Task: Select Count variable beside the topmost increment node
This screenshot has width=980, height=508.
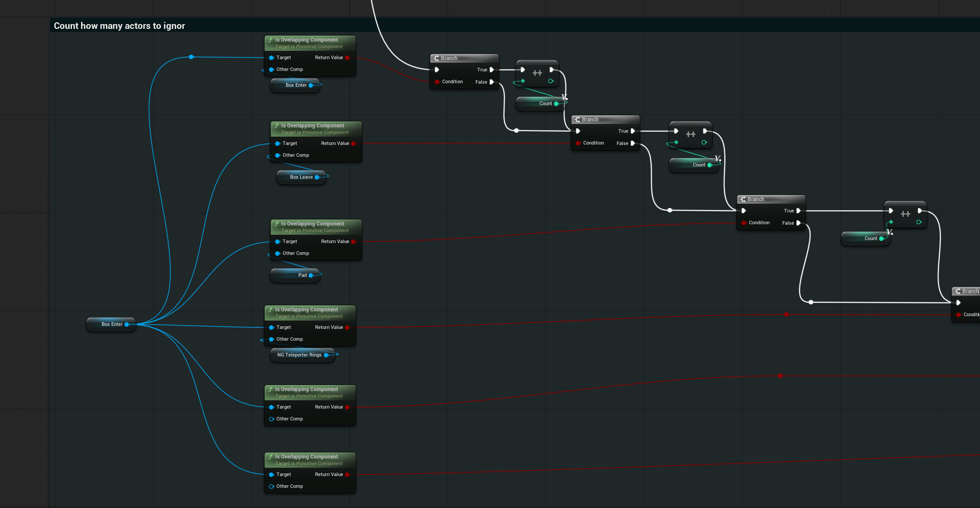Action: pos(541,104)
